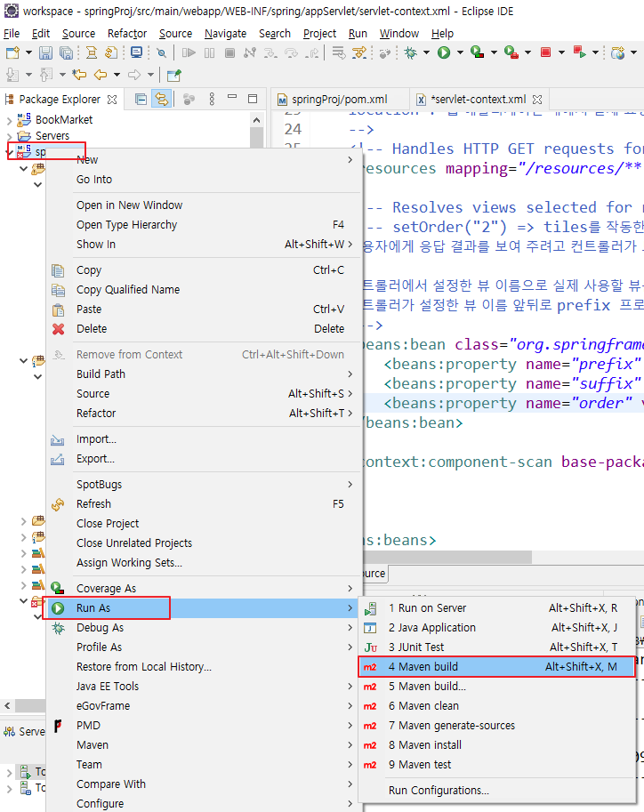Open the Package Explorer View Menu
644x812 pixels.
point(212,99)
